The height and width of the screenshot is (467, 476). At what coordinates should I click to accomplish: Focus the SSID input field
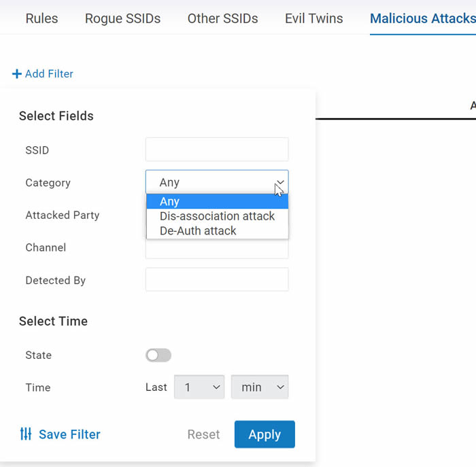pos(217,150)
